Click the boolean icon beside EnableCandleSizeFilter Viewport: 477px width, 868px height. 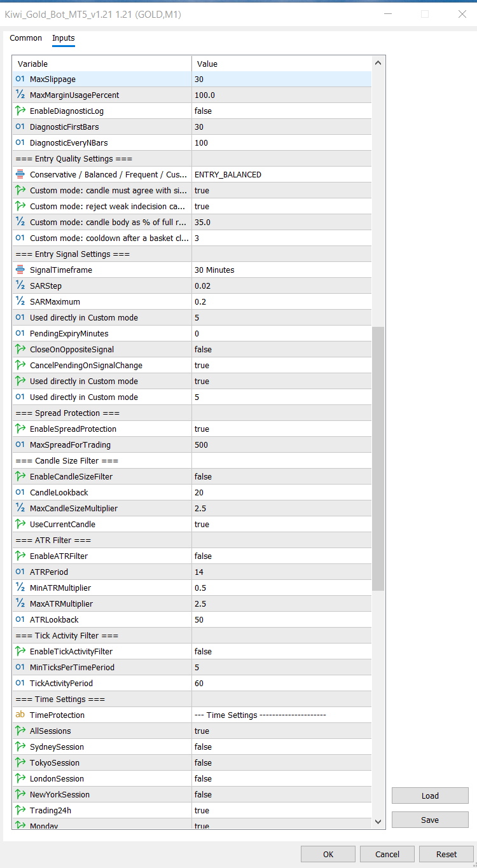coord(20,476)
